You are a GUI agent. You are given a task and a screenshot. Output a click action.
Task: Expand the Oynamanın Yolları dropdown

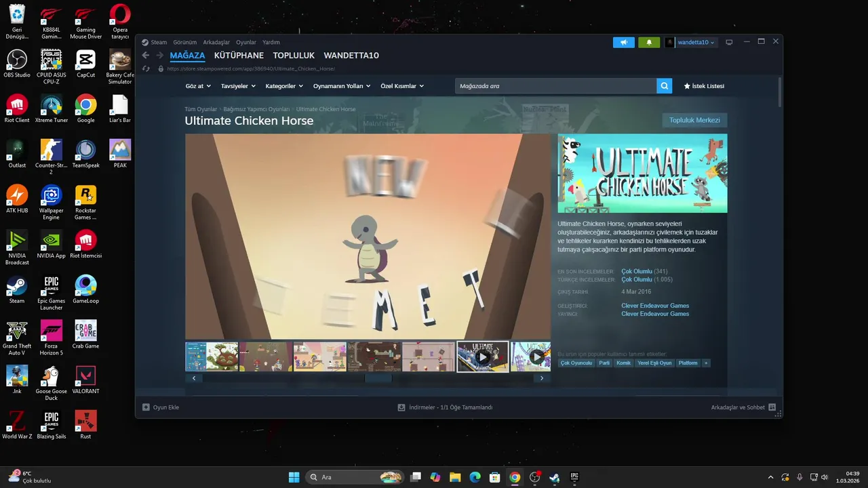click(x=342, y=86)
